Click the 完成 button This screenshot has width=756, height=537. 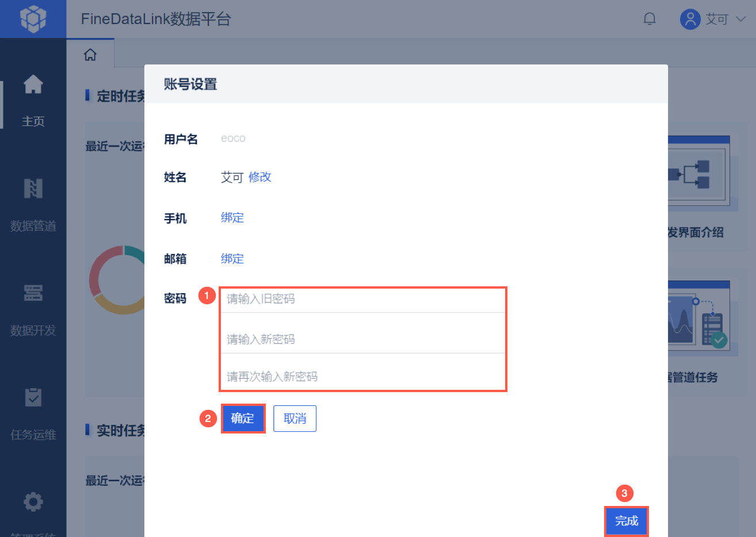point(627,521)
